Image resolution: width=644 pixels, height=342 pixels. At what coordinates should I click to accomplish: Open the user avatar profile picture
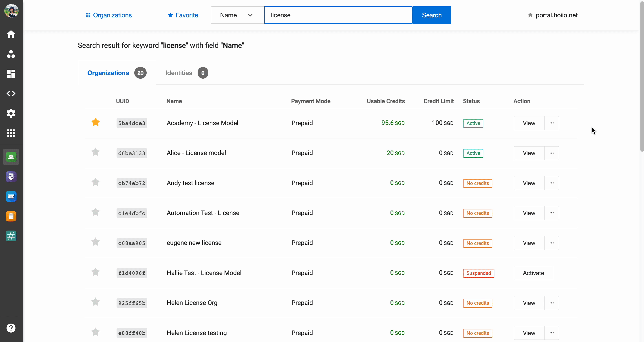coord(11,11)
